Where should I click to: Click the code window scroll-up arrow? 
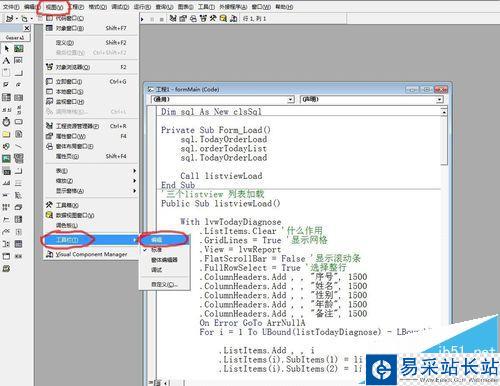point(444,112)
